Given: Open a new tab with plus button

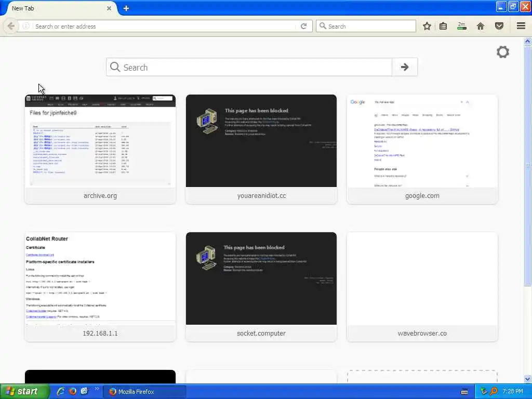Looking at the screenshot, I should [x=126, y=8].
